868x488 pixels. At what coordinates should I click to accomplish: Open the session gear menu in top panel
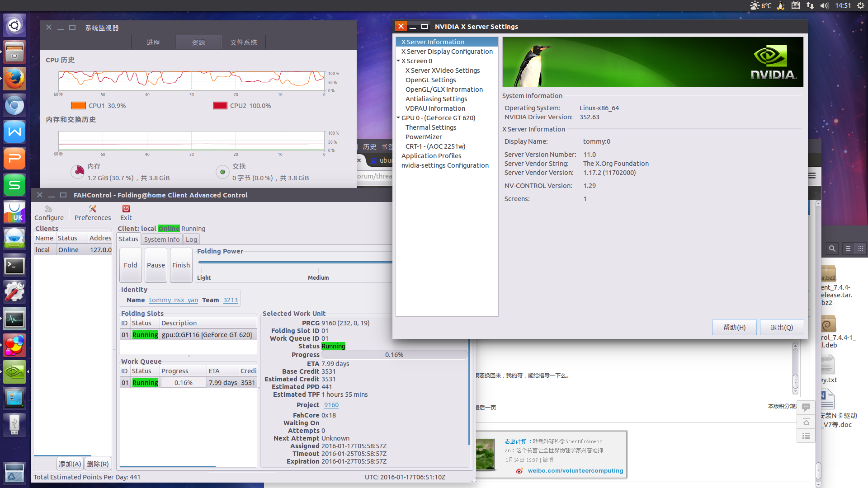[x=861, y=5]
